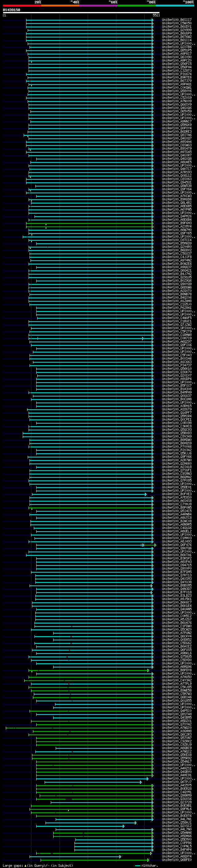The height and width of the screenshot is (868, 197).
Task: Select hit label UniRef100_Q2XSC2
Action: pyautogui.click(x=176, y=826)
